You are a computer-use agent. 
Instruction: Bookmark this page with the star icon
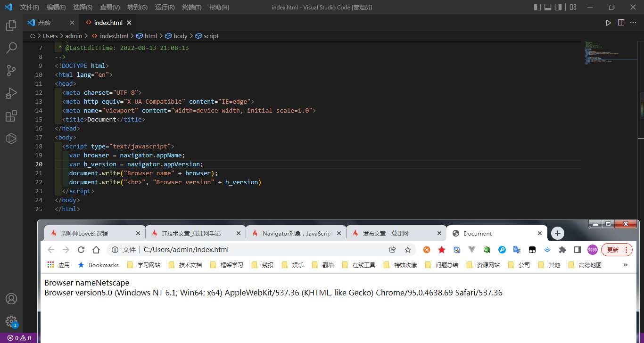(408, 250)
